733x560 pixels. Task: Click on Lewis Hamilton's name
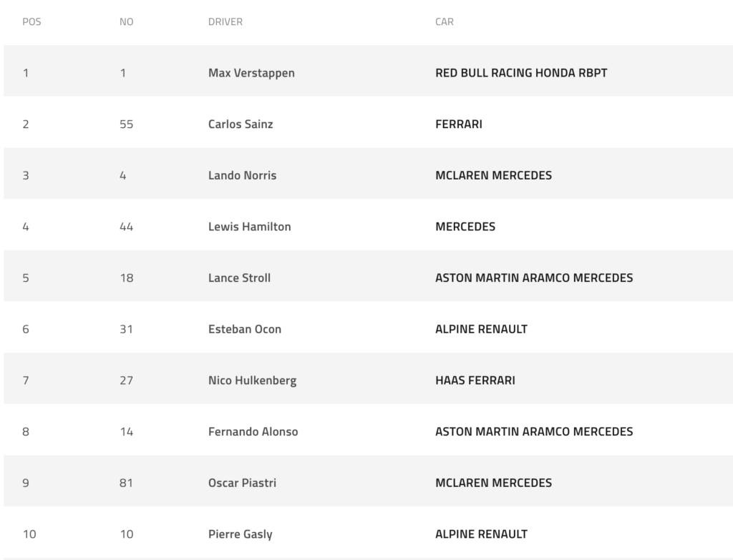click(249, 227)
